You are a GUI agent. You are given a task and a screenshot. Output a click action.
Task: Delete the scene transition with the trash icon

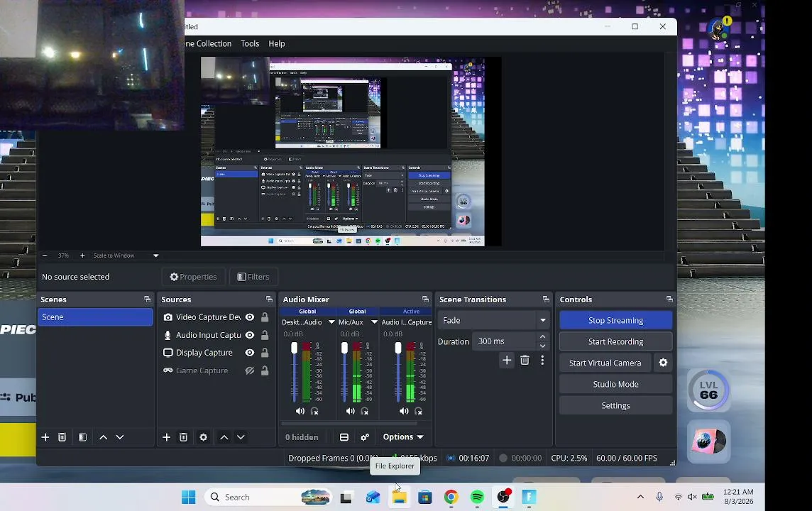click(x=525, y=361)
